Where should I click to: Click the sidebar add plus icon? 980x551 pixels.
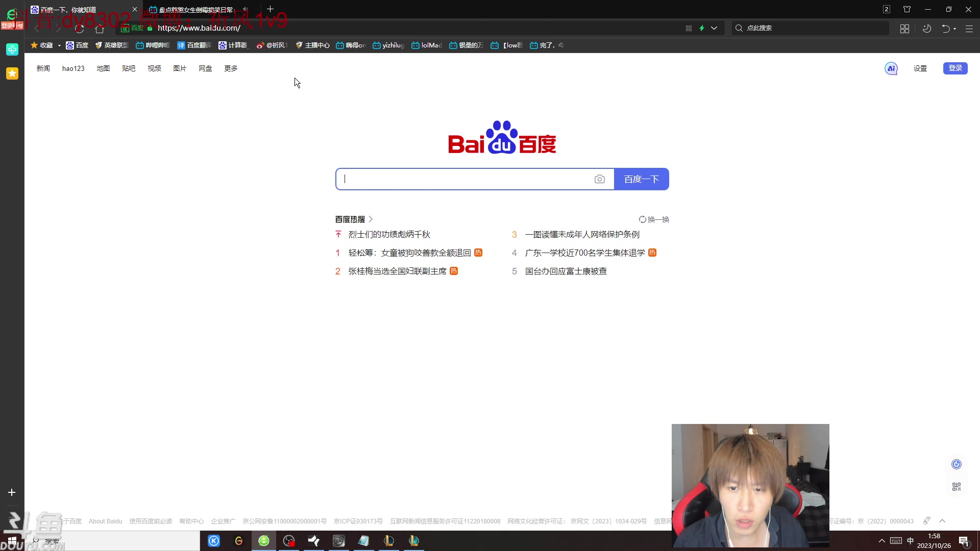tap(12, 492)
